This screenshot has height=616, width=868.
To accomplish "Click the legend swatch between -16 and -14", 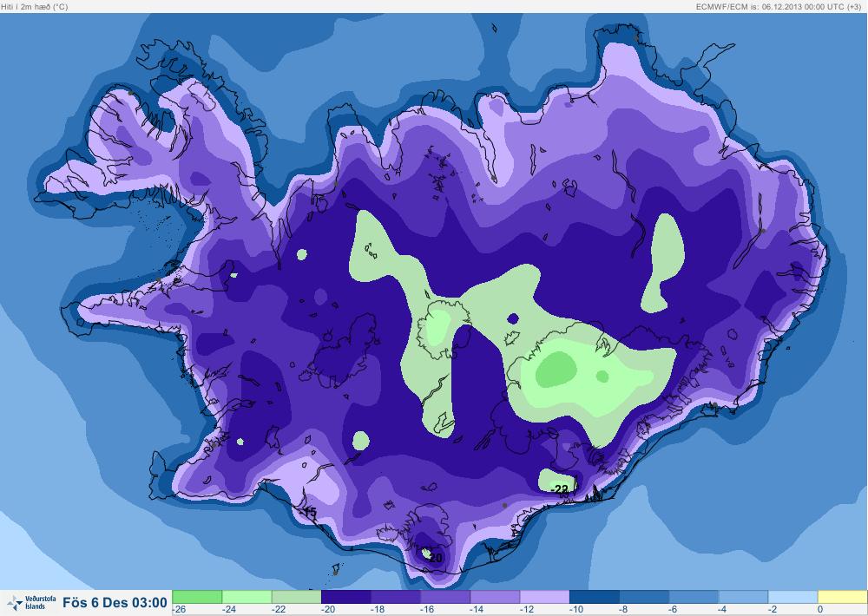I will [445, 597].
